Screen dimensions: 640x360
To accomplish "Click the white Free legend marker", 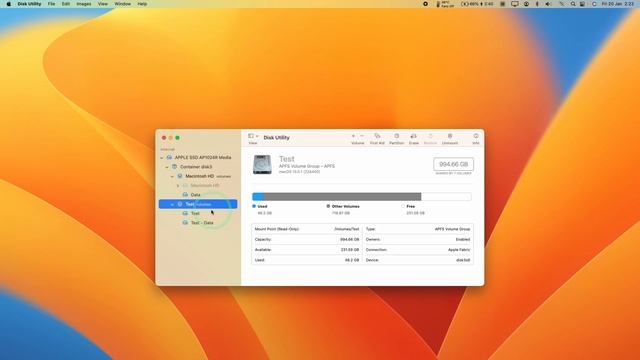I will (403, 206).
